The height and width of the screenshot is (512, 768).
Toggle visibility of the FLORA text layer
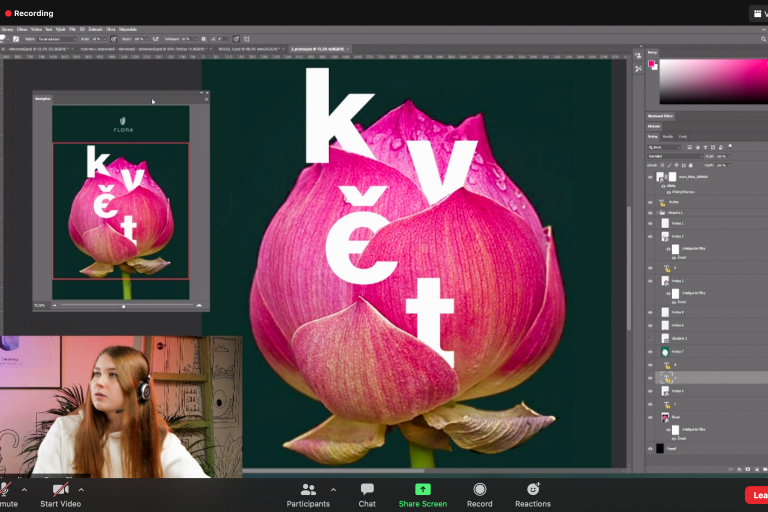click(650, 201)
